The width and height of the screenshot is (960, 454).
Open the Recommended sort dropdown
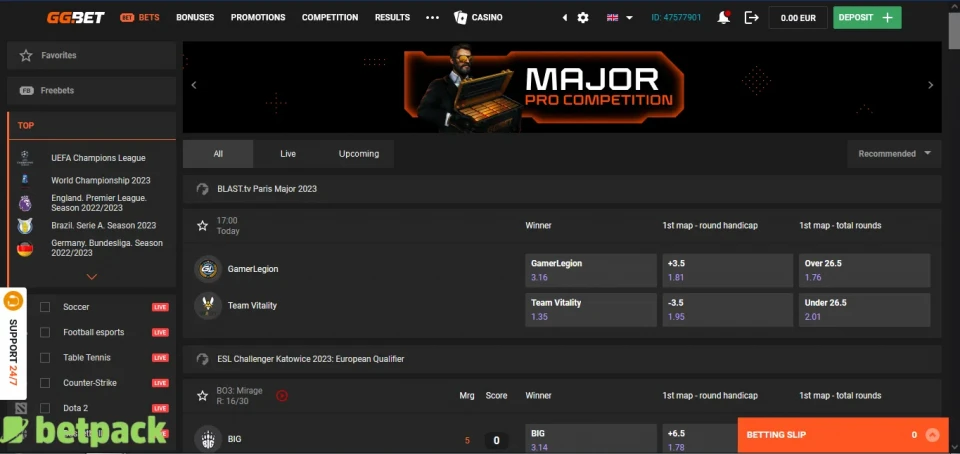[894, 154]
